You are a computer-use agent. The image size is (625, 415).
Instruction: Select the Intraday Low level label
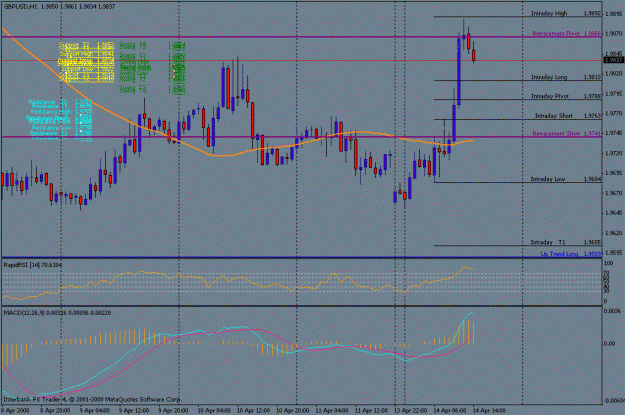click(x=566, y=179)
